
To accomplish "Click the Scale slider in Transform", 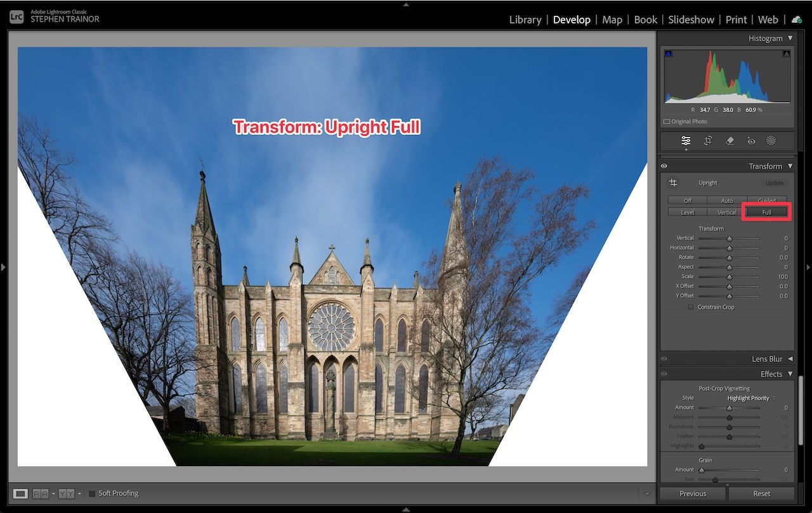I will click(x=728, y=276).
